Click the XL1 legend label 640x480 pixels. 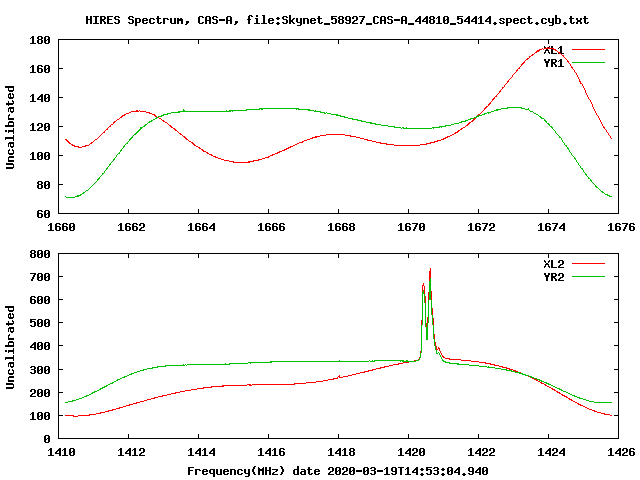pyautogui.click(x=554, y=50)
